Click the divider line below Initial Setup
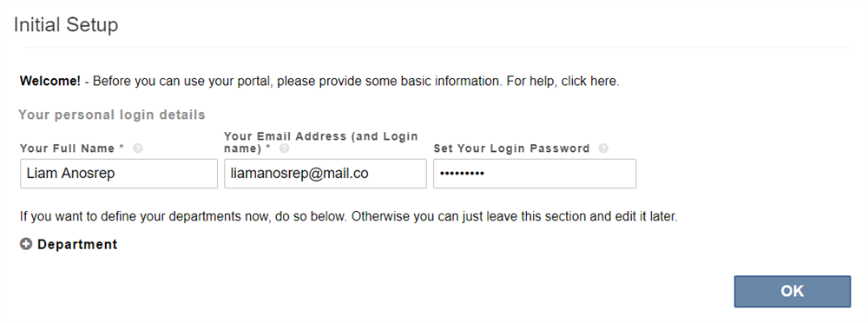Viewport: 868px width, 323px height. coord(438,48)
